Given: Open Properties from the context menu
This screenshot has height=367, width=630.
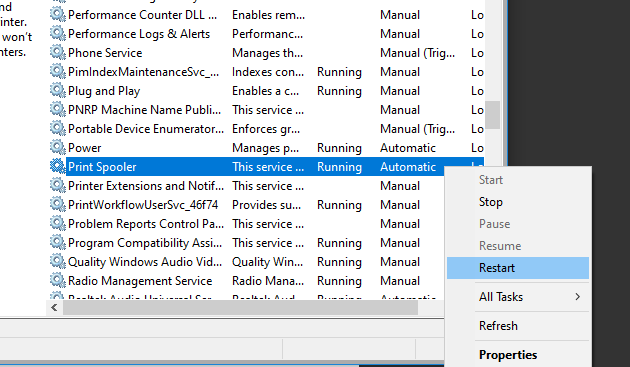Looking at the screenshot, I should (518, 355).
